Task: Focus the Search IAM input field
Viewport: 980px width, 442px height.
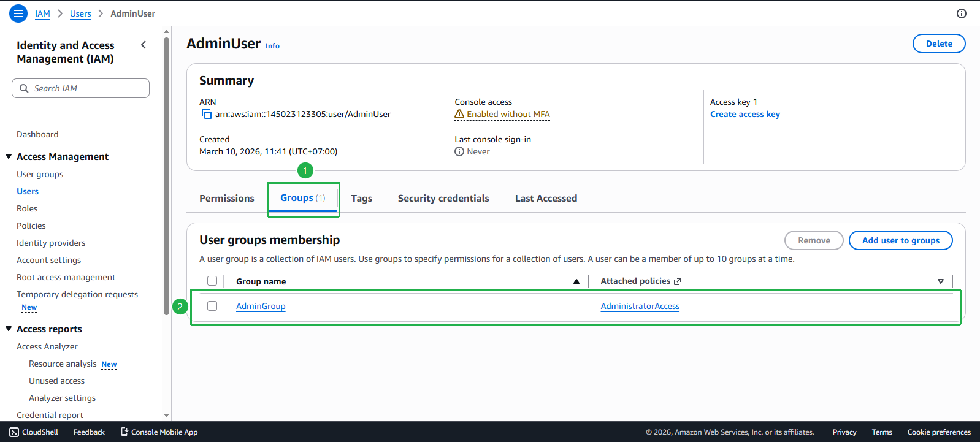Action: tap(80, 88)
